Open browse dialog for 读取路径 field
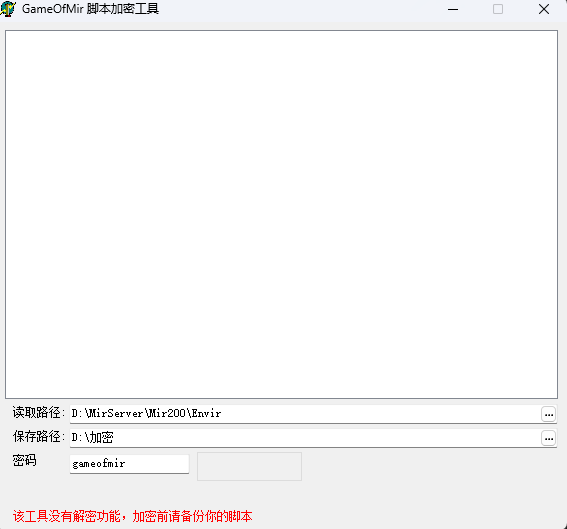The image size is (567, 529). click(549, 414)
